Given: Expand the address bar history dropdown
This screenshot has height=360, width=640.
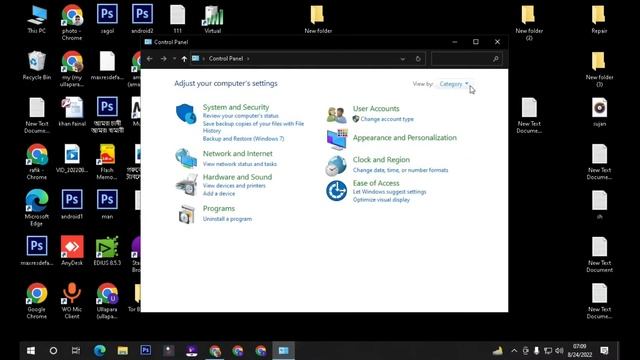Looking at the screenshot, I should point(402,59).
